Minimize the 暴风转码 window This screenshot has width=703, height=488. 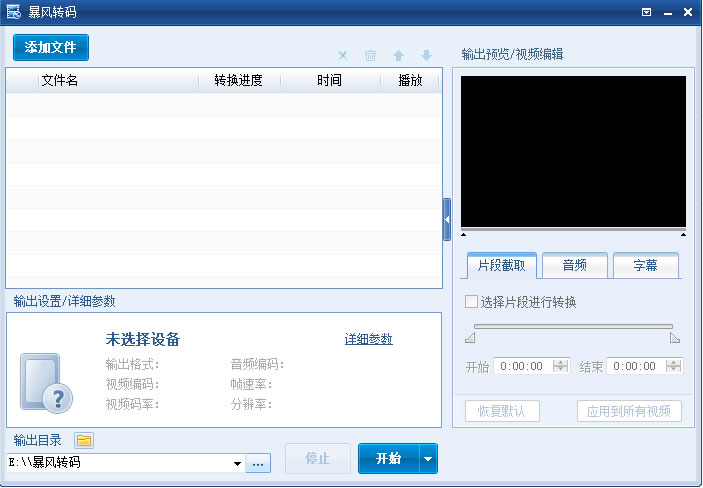coord(668,13)
